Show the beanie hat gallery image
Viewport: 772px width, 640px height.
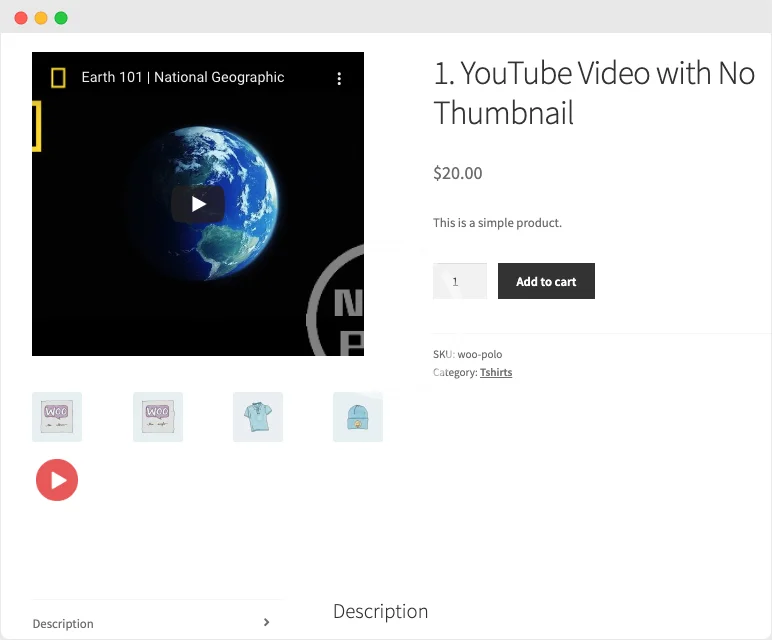tap(357, 417)
